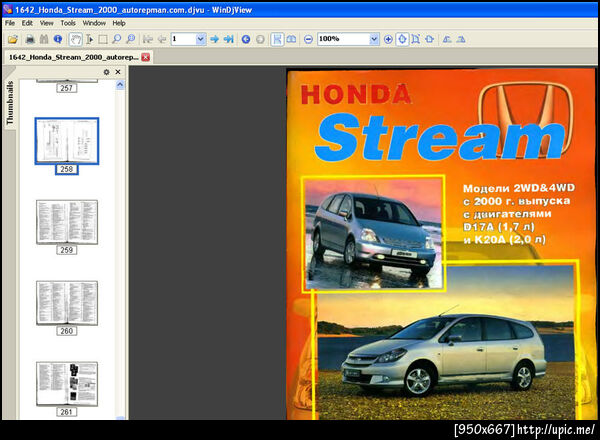Go to next page arrow

click(x=215, y=39)
